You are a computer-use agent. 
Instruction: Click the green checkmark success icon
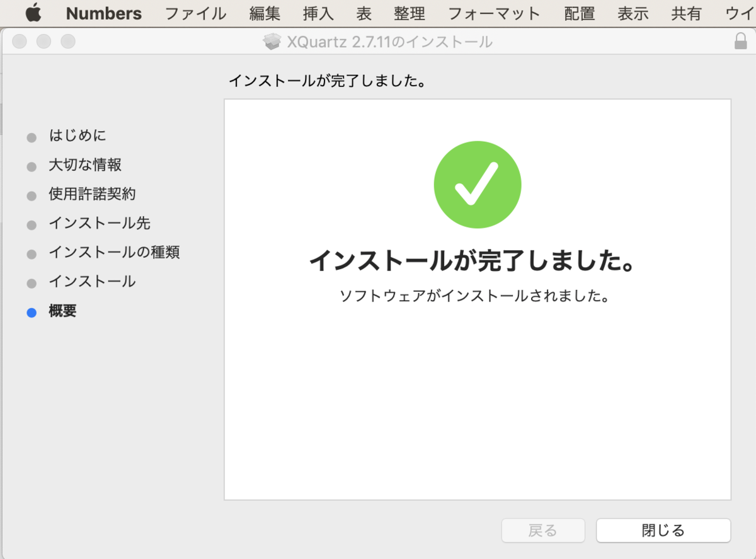(477, 183)
